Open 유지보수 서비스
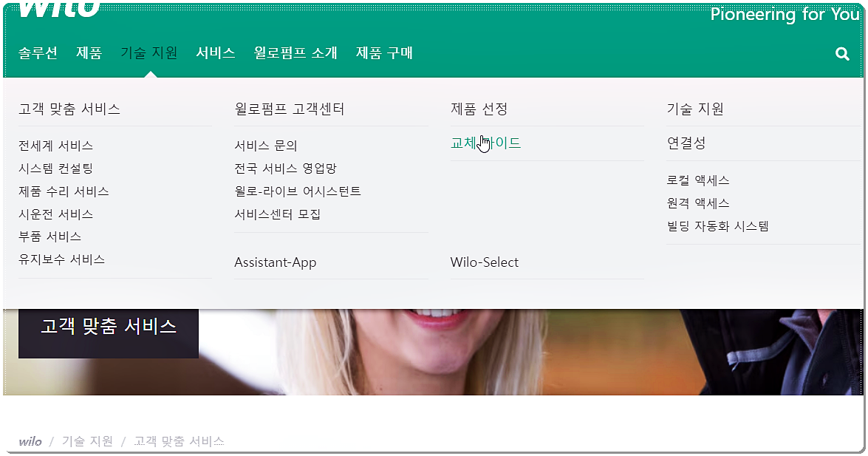Viewport: 868px width, 456px height. tap(60, 259)
